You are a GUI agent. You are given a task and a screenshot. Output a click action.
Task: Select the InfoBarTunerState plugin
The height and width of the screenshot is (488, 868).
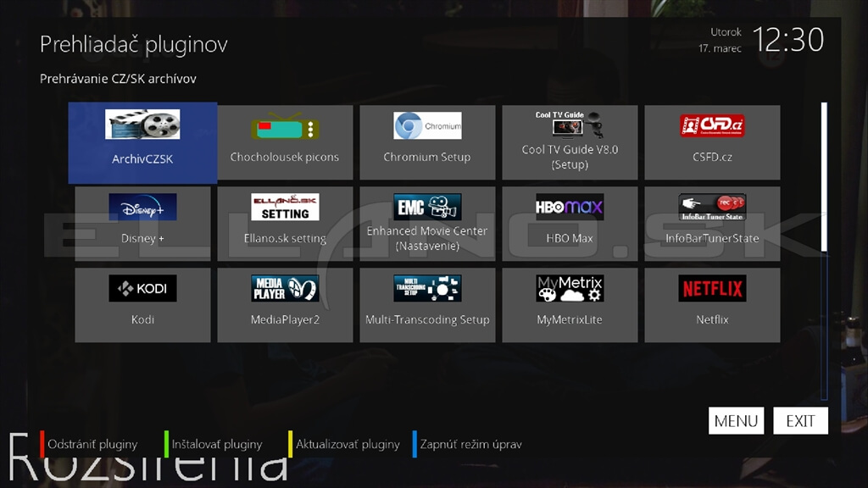pos(712,224)
